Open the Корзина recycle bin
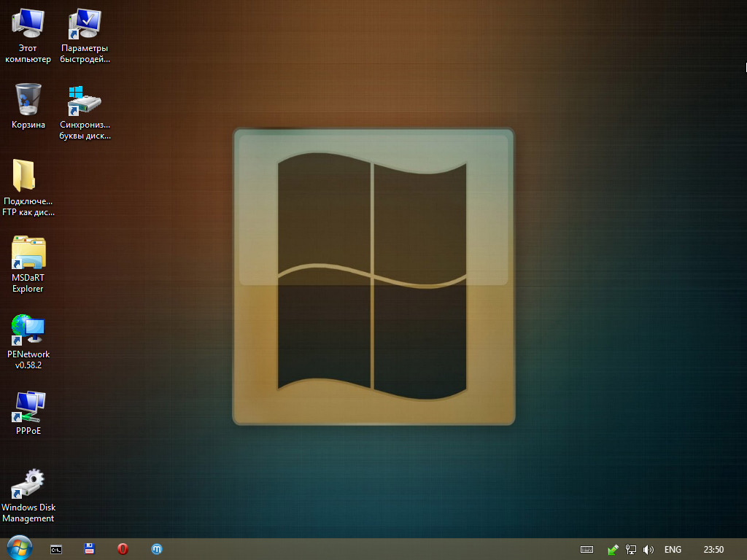The width and height of the screenshot is (747, 560). coord(28,99)
